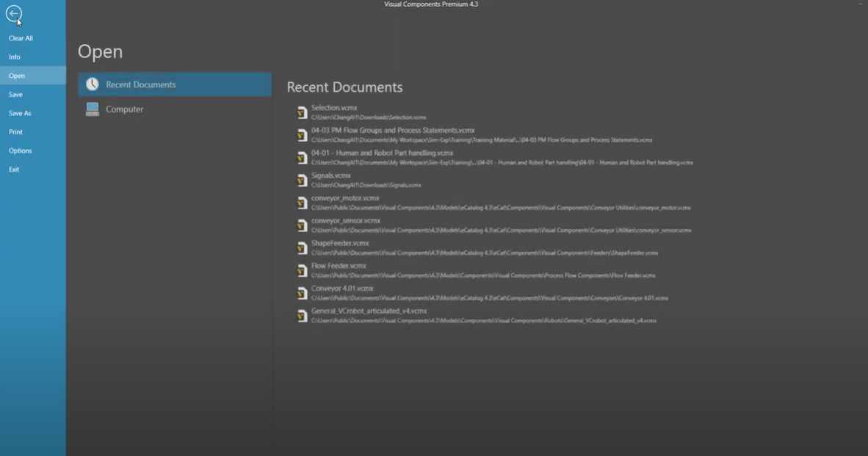Click the file icon next to ShapeFeeder.vcmx
Viewport: 868px width, 456px height.
click(x=302, y=247)
